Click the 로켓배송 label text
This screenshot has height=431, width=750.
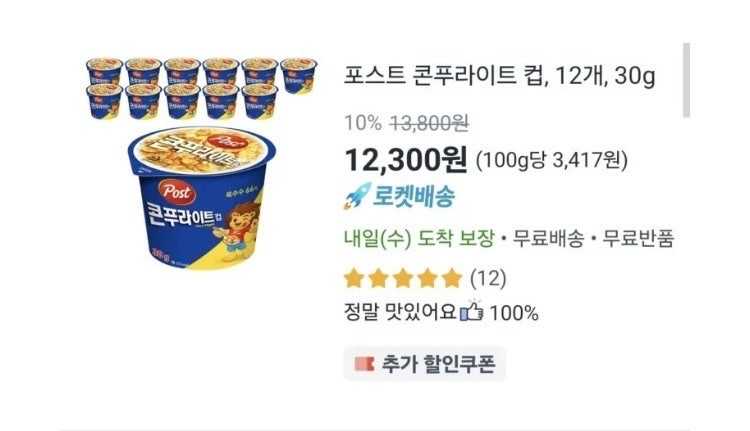(x=414, y=197)
